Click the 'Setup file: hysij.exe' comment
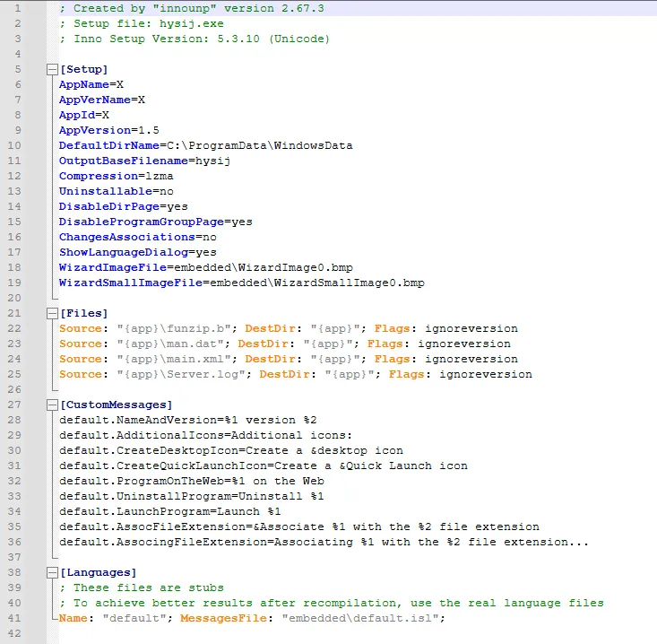The width and height of the screenshot is (657, 644). click(x=142, y=24)
